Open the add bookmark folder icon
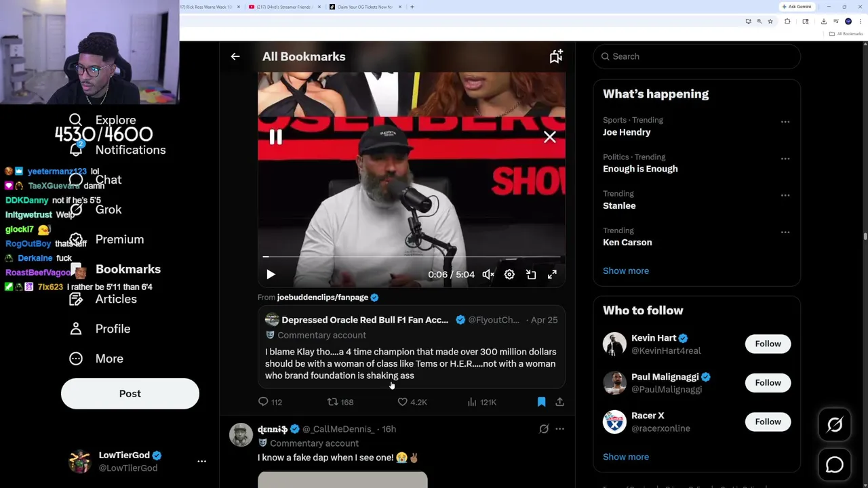The width and height of the screenshot is (868, 488). point(556,56)
